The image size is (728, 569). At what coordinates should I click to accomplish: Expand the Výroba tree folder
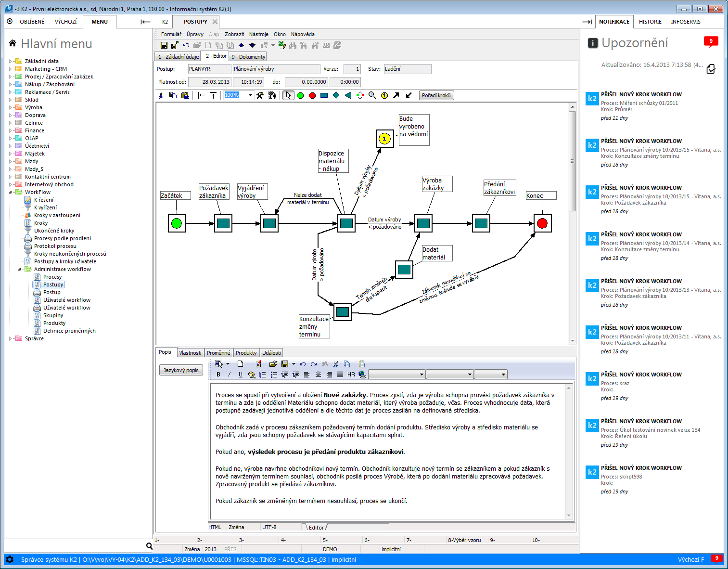click(x=11, y=107)
